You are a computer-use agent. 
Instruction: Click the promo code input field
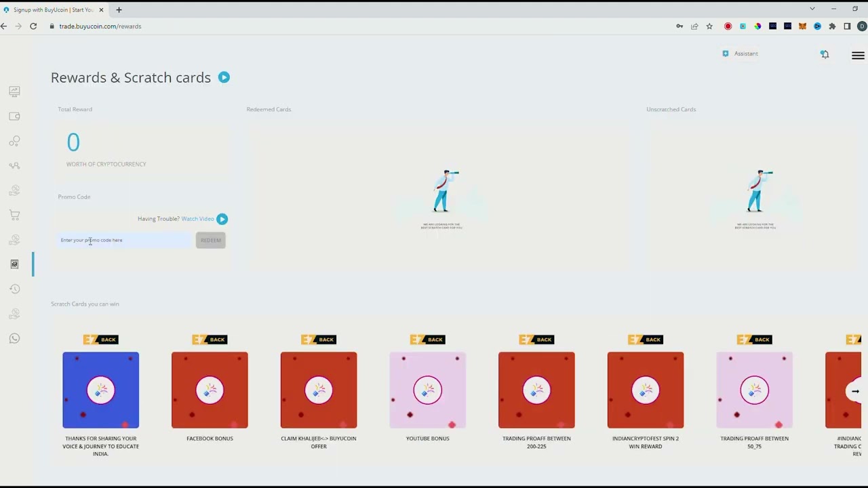tap(125, 240)
